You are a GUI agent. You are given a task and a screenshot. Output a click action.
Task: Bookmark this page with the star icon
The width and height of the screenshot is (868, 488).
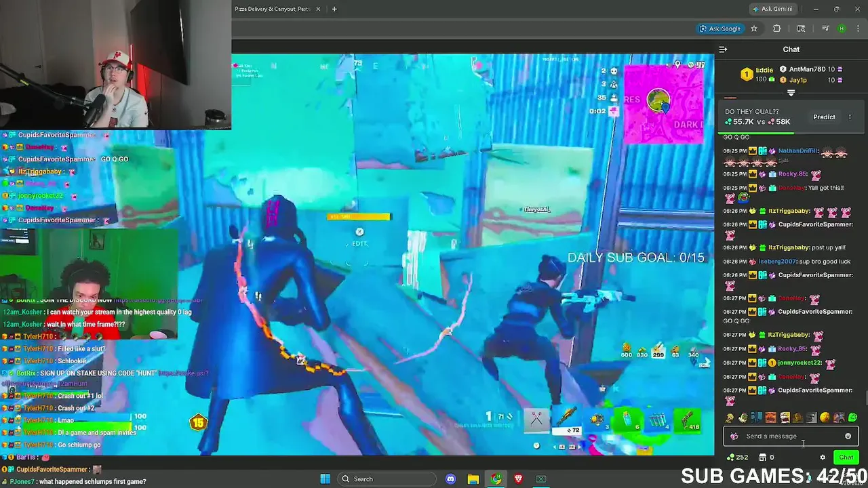point(754,28)
